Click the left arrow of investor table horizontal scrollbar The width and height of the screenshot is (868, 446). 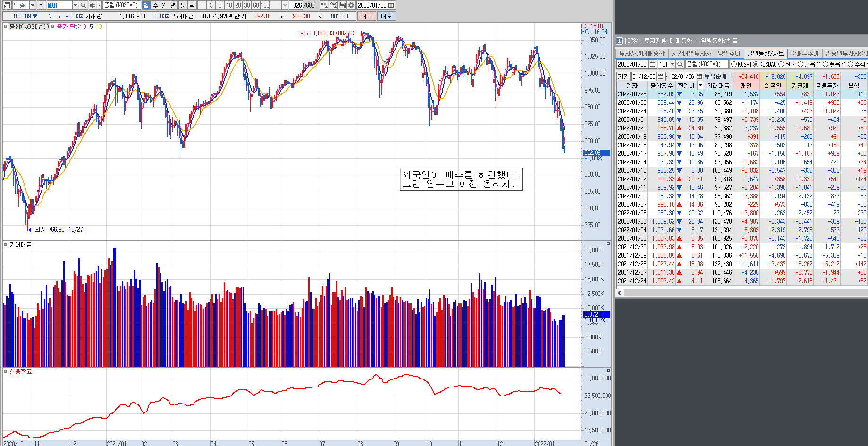(619, 293)
